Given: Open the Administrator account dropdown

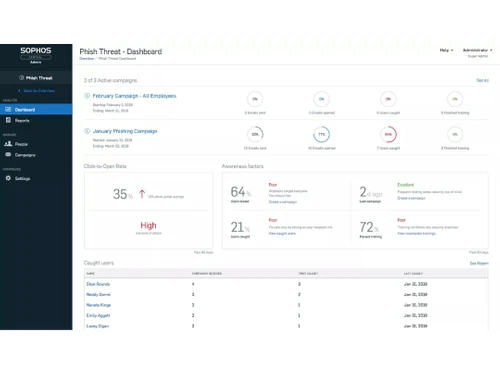Looking at the screenshot, I should pyautogui.click(x=477, y=50).
